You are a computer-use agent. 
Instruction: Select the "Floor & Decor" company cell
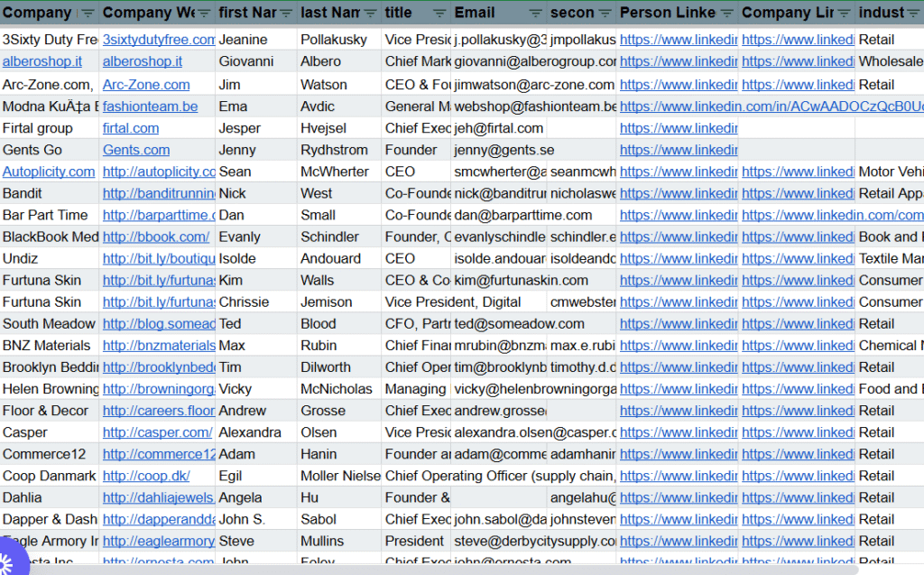coord(50,411)
